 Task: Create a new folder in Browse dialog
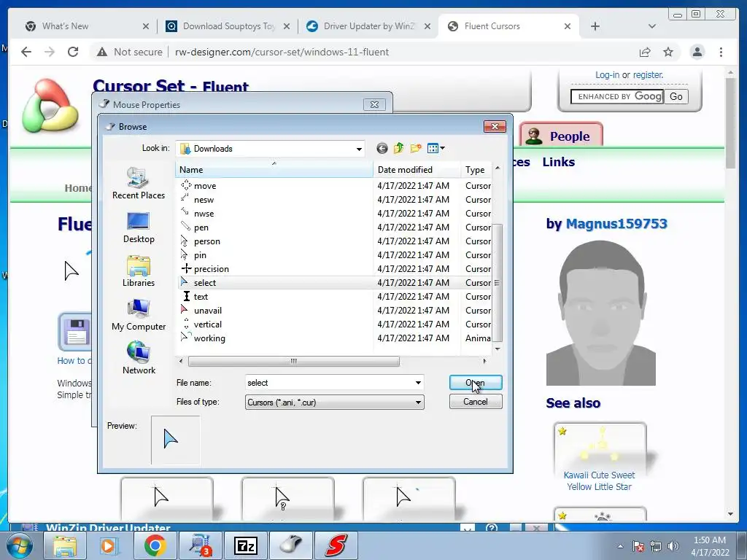click(x=416, y=149)
